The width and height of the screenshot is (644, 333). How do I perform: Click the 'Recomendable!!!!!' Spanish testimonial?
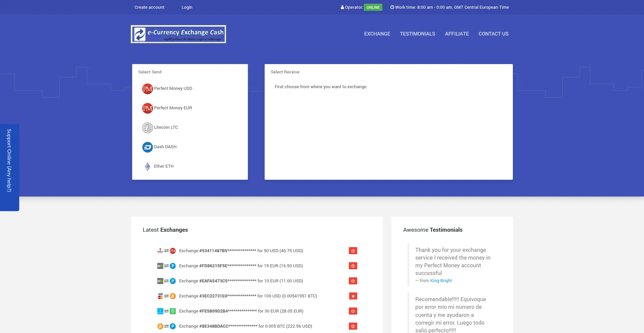point(450,315)
